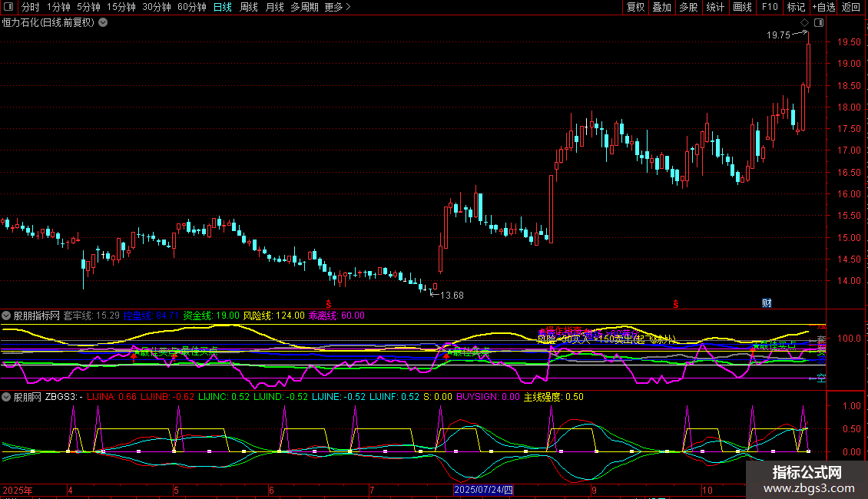This screenshot has height=499, width=868.
Task: Open the 更多 periods menu
Action: [336, 7]
